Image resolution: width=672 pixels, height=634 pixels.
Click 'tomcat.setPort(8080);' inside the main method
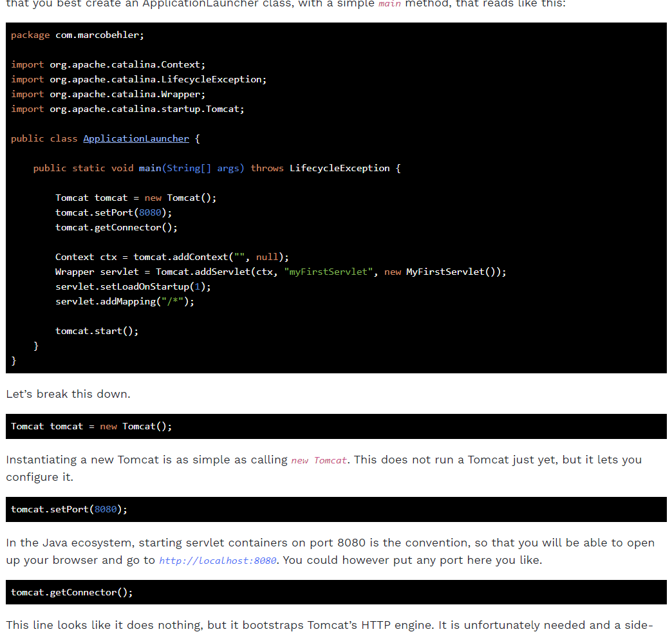(113, 212)
